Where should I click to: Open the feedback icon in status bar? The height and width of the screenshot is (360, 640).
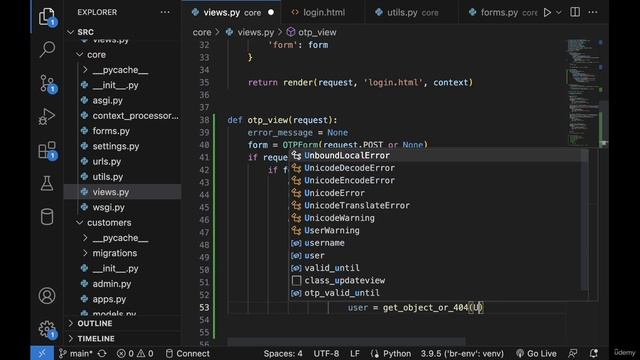pos(573,353)
